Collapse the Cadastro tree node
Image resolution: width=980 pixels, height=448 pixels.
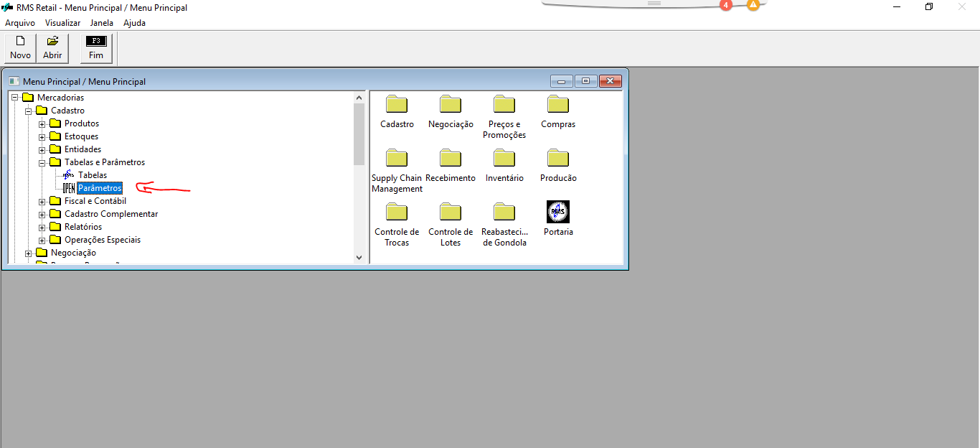coord(29,111)
